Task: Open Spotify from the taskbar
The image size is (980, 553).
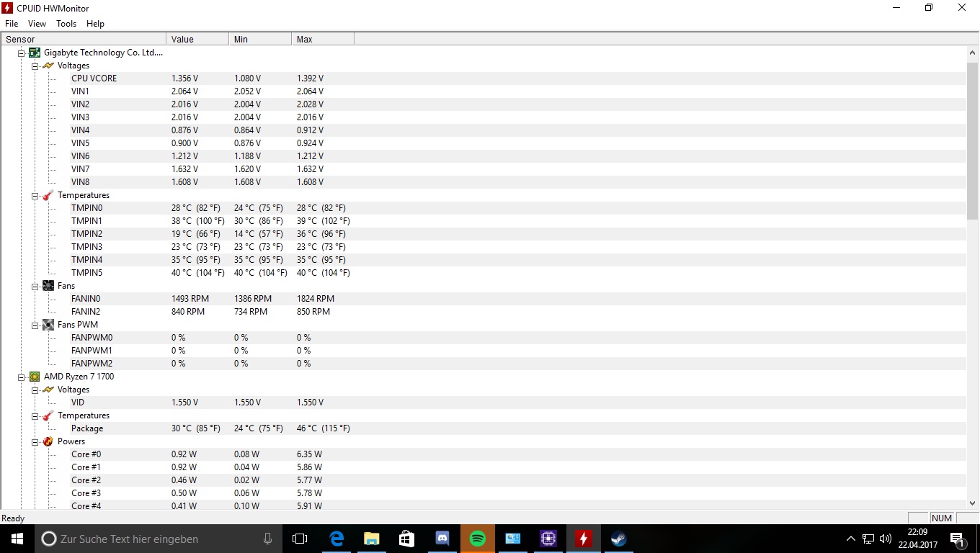Action: tap(478, 539)
